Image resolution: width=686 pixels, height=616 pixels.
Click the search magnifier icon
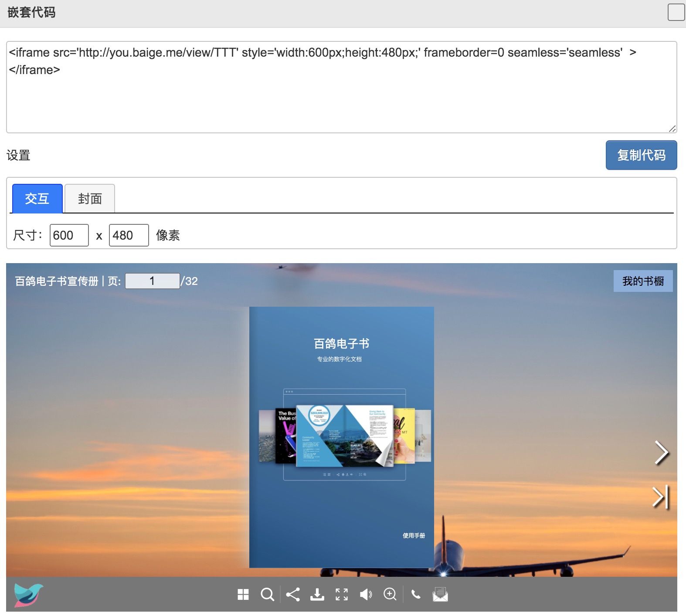(267, 594)
